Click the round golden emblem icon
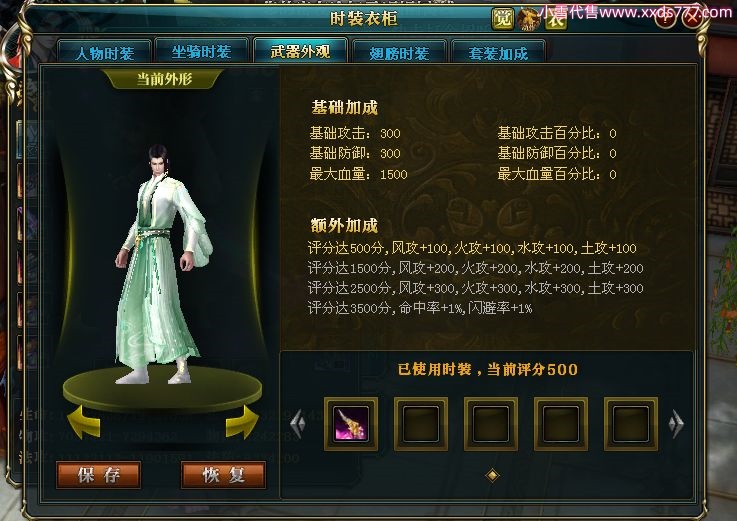The height and width of the screenshot is (521, 737). (529, 20)
